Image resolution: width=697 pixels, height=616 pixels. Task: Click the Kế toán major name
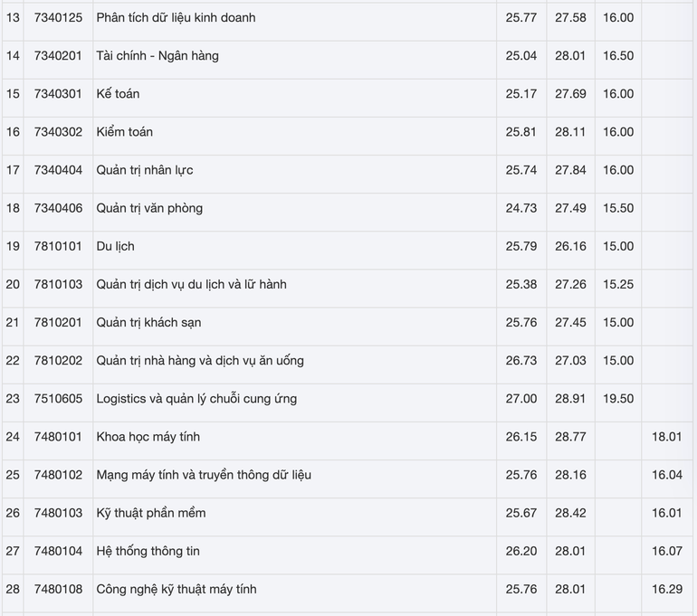[x=118, y=93]
